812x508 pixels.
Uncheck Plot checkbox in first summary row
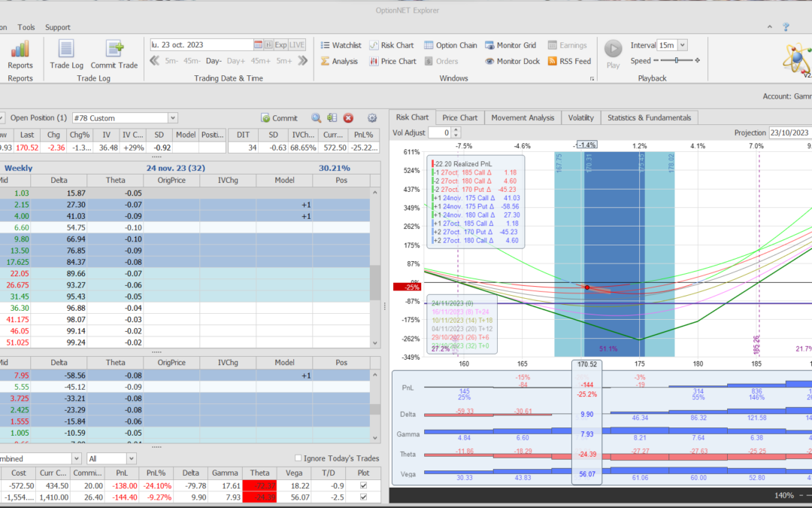coord(364,485)
